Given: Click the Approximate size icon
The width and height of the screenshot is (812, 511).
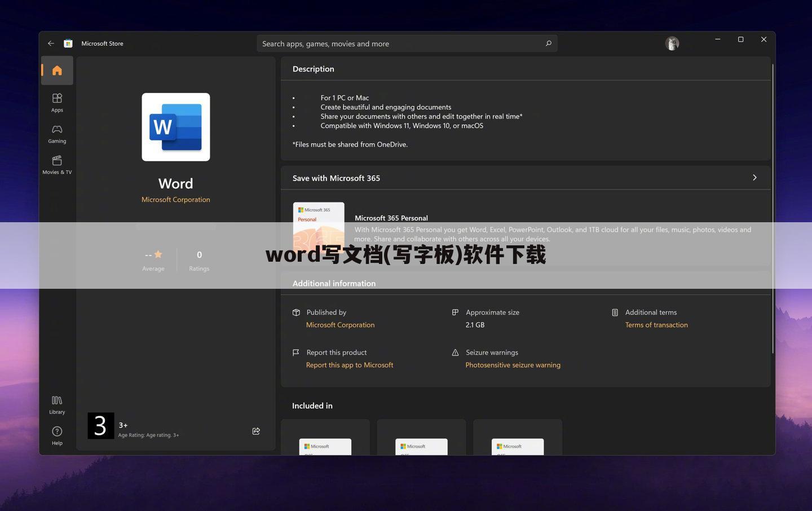Looking at the screenshot, I should click(455, 312).
